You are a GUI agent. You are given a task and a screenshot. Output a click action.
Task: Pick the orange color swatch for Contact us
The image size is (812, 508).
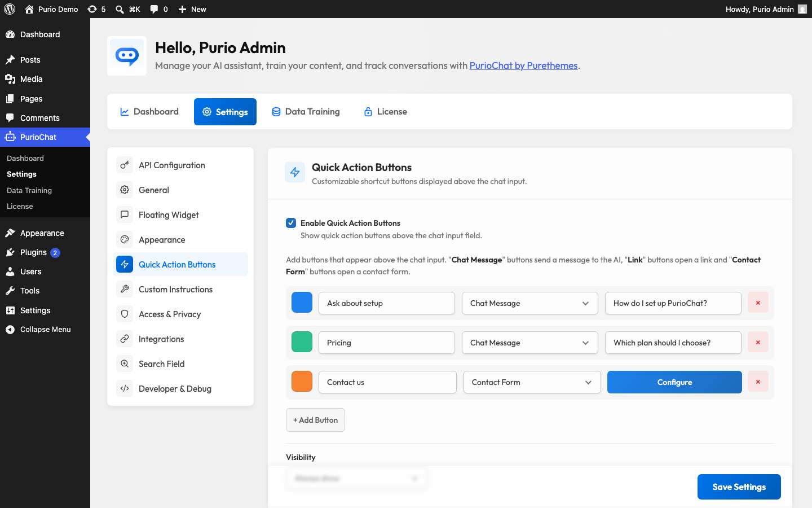click(x=302, y=382)
